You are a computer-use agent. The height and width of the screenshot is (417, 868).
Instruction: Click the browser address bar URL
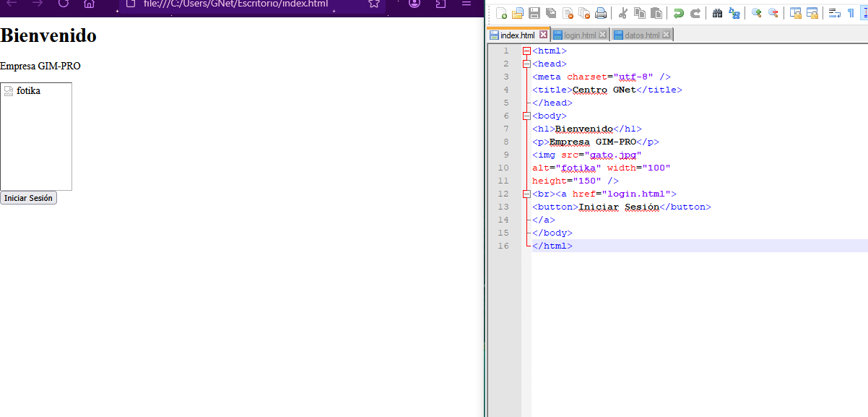pyautogui.click(x=235, y=4)
